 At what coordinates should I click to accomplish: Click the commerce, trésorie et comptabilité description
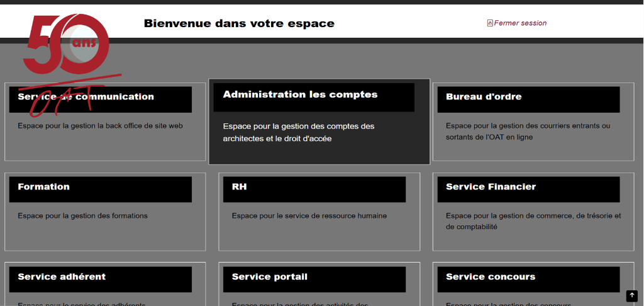pos(533,221)
